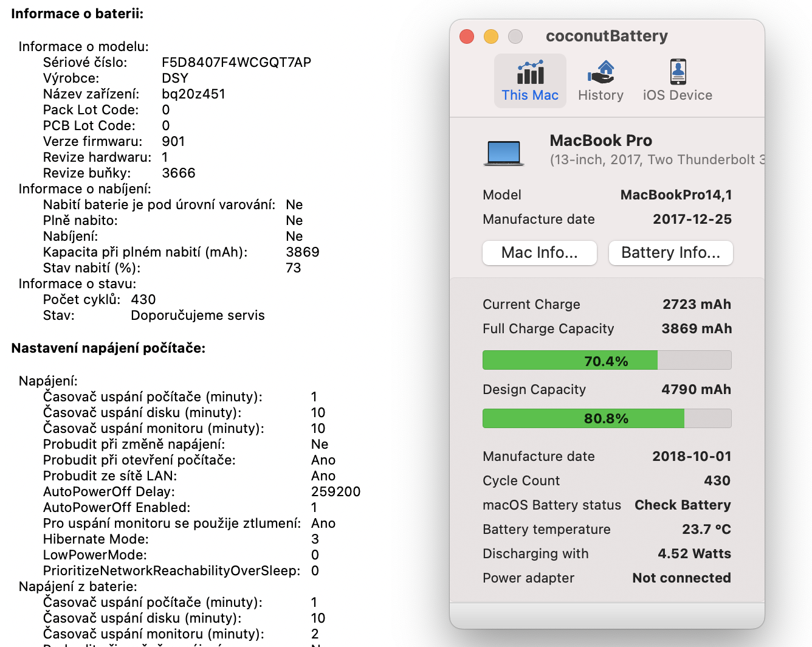
Task: Click the PrioritizeNetworkReachabilityOverSleep label
Action: [171, 571]
